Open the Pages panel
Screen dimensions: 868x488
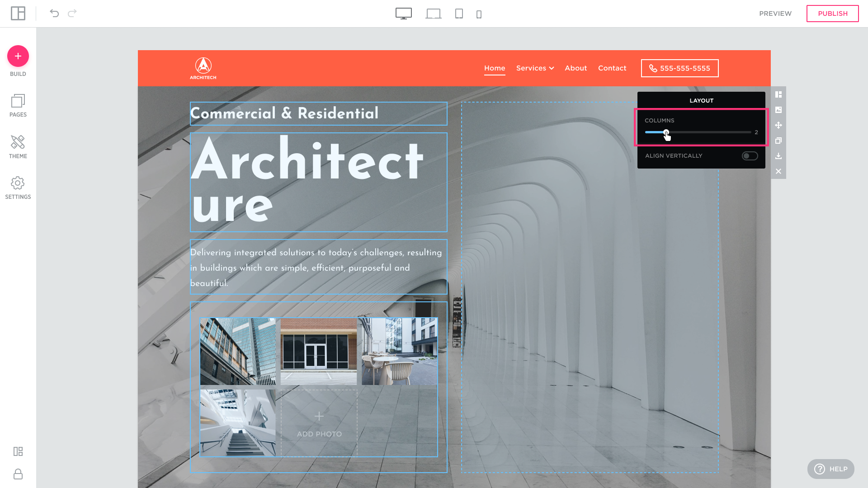tap(18, 106)
